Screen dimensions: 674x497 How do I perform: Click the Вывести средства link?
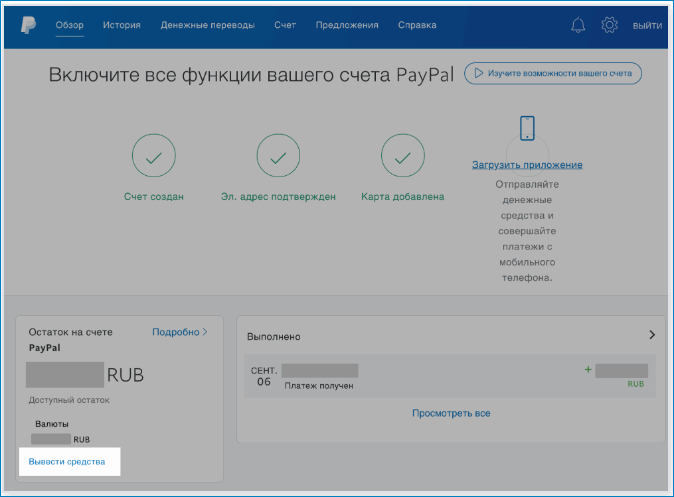67,462
